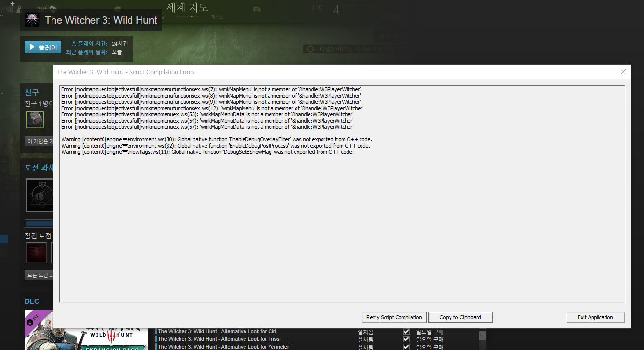Image resolution: width=644 pixels, height=350 pixels.
Task: Close the Script Compilation Errors dialog
Action: click(x=623, y=72)
